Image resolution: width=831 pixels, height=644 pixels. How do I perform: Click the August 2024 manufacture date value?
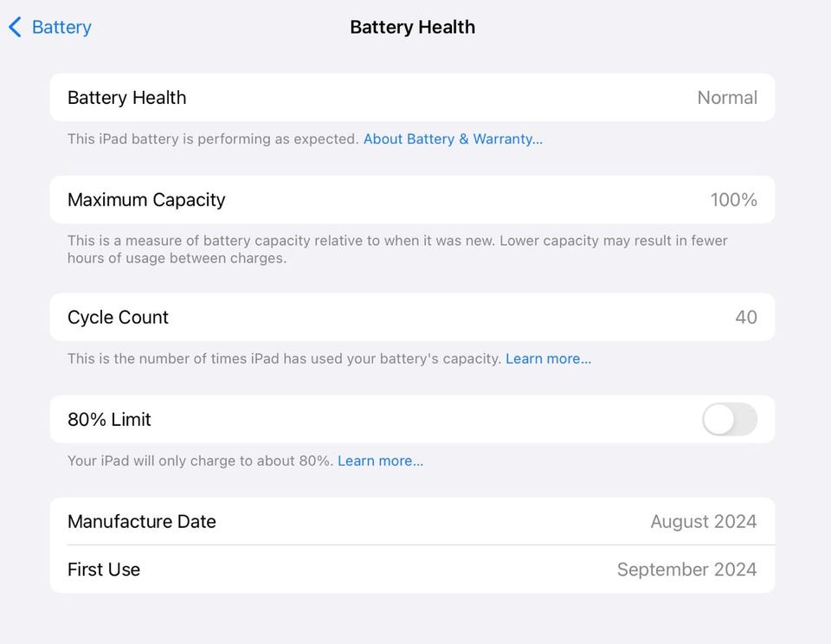coord(703,522)
